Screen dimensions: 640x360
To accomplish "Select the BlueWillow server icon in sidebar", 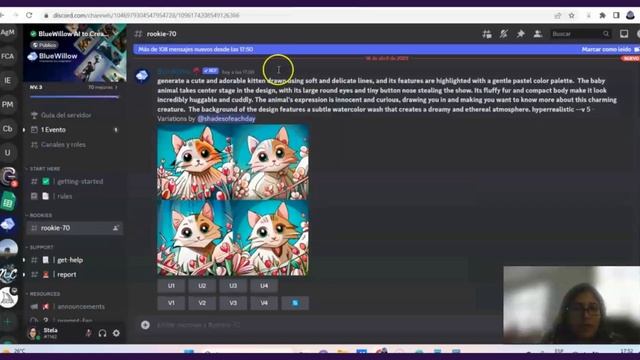I will (x=8, y=224).
